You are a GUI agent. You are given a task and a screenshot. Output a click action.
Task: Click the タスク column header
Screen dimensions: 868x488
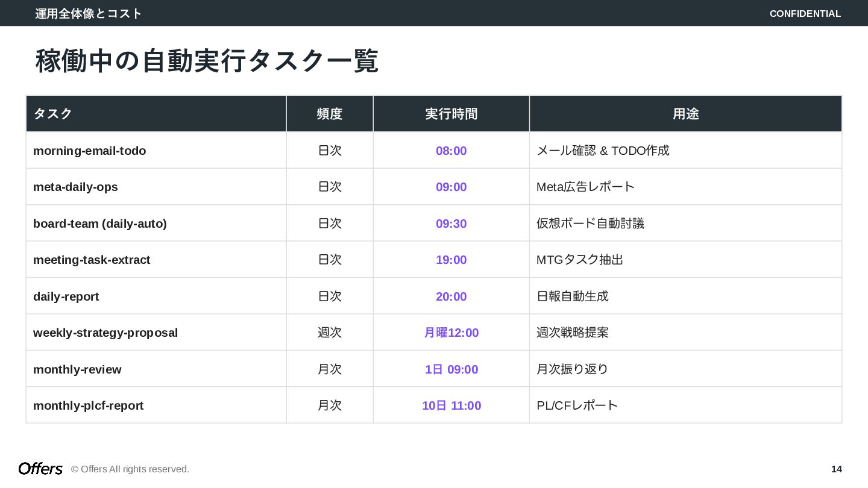click(x=53, y=114)
